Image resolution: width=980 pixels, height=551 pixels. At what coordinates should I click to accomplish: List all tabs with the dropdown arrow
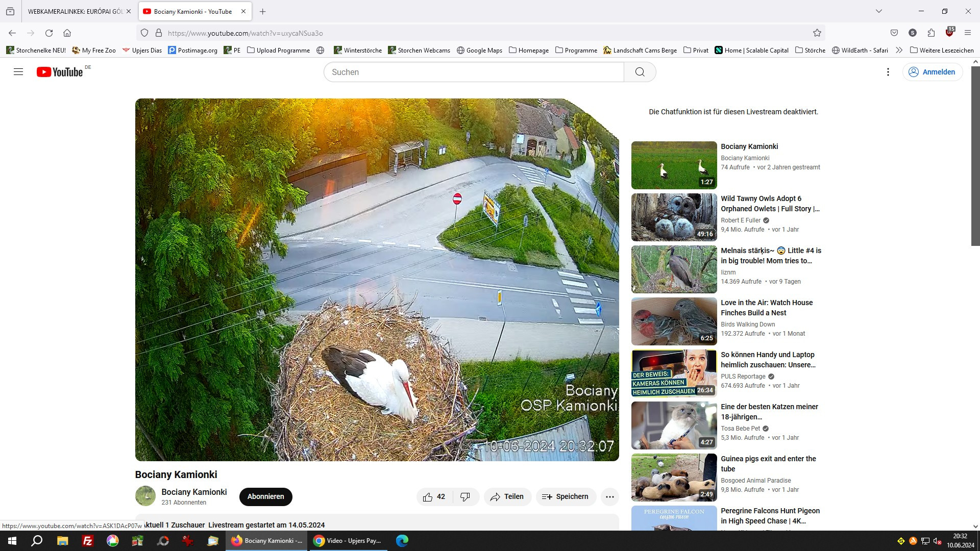(878, 11)
